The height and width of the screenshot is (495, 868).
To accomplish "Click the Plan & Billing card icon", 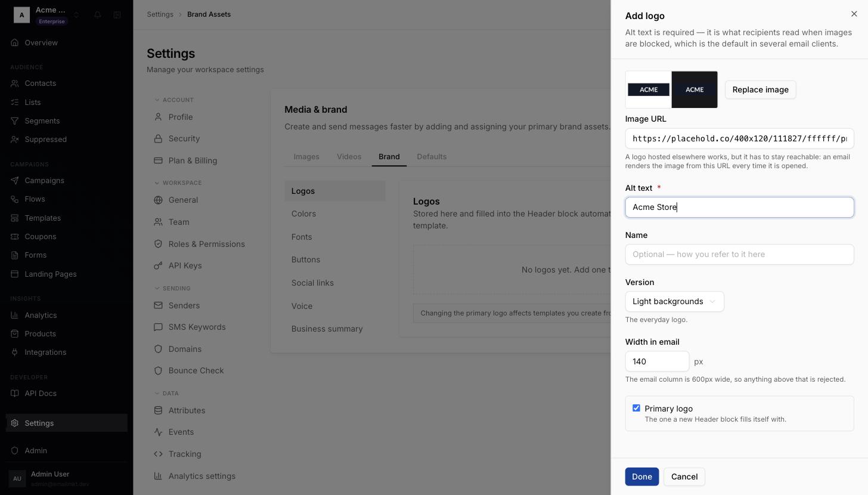I will tap(158, 161).
